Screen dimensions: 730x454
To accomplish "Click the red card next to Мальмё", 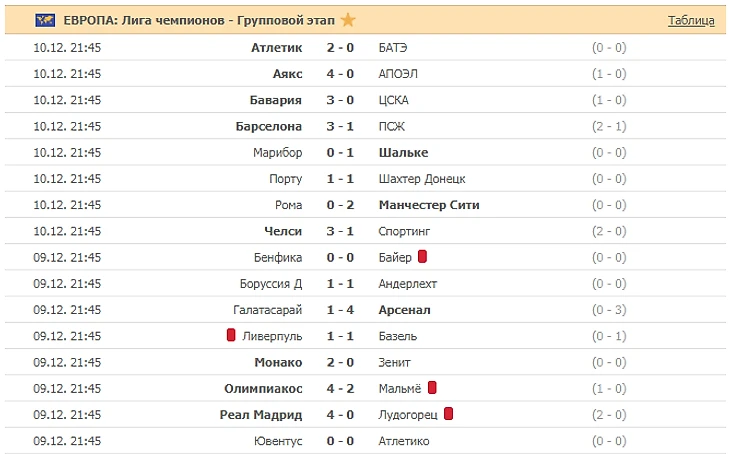I will point(432,387).
